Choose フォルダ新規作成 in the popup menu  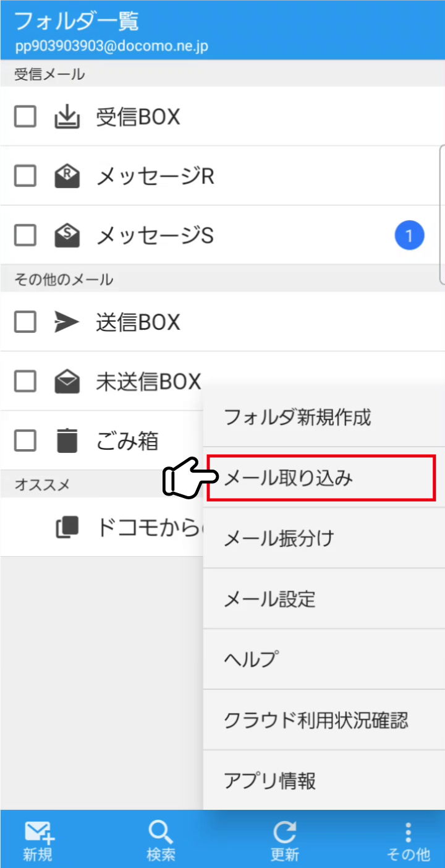click(x=324, y=417)
